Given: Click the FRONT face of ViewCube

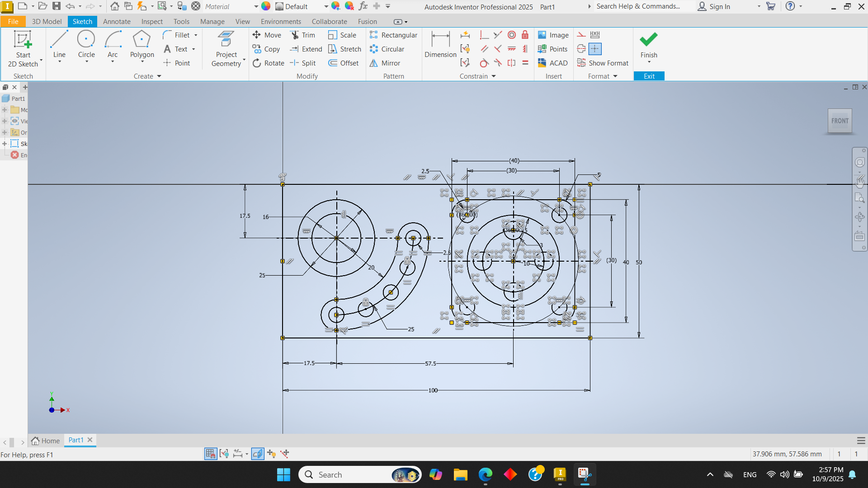Looking at the screenshot, I should tap(840, 121).
